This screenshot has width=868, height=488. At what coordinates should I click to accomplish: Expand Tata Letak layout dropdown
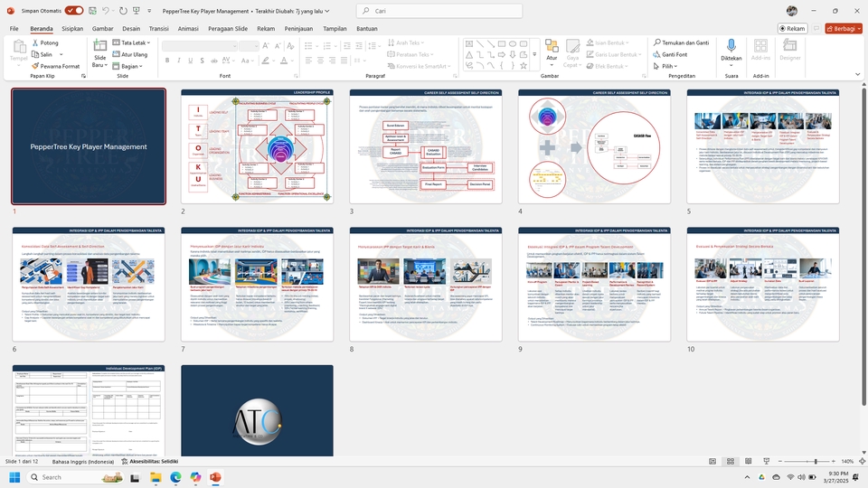click(x=132, y=42)
